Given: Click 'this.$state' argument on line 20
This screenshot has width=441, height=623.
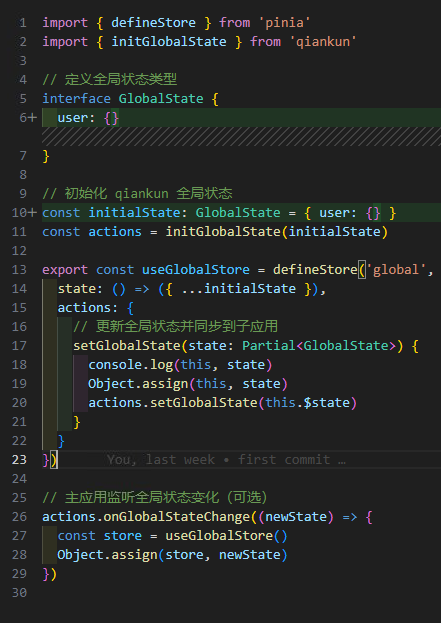Looking at the screenshot, I should [x=308, y=403].
